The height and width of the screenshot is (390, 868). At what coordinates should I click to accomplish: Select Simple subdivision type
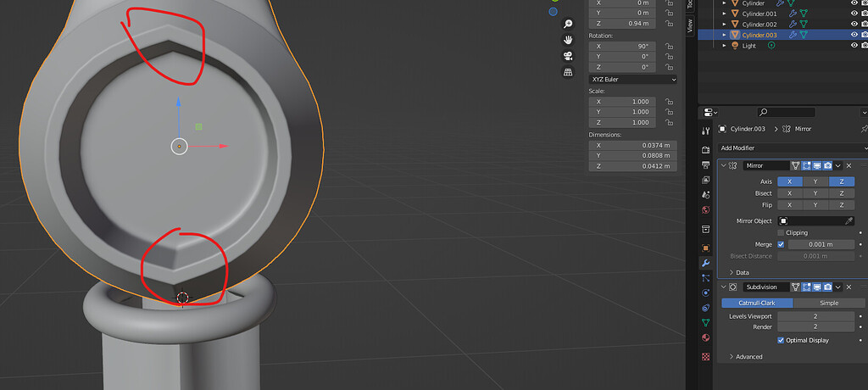tap(829, 303)
